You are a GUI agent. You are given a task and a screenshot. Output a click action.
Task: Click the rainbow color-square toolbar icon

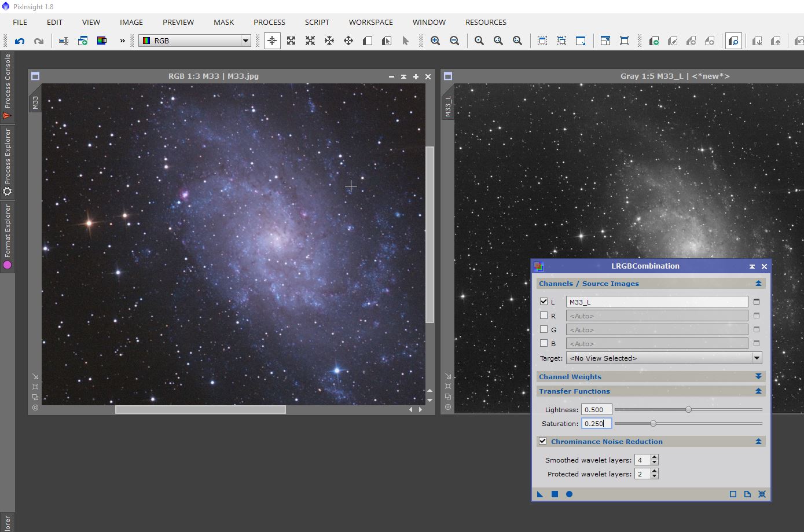pyautogui.click(x=102, y=41)
